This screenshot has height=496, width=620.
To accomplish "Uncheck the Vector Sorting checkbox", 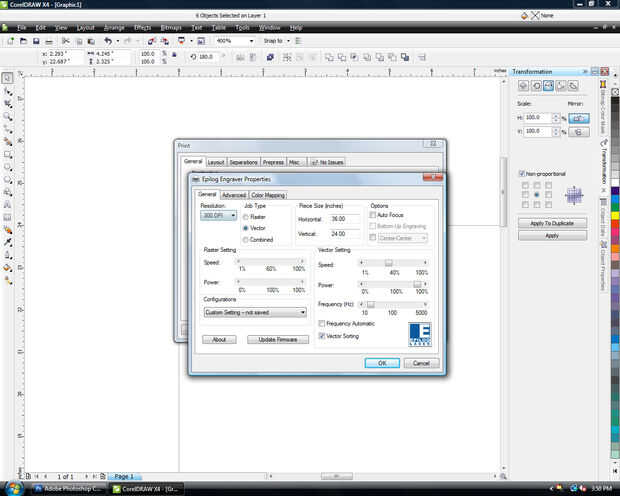I will point(322,336).
